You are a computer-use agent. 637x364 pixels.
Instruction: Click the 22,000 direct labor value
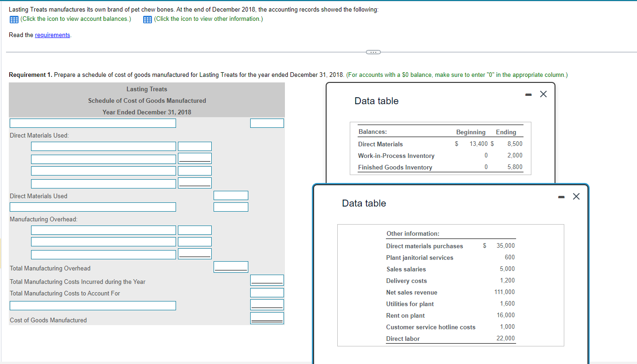(505, 338)
